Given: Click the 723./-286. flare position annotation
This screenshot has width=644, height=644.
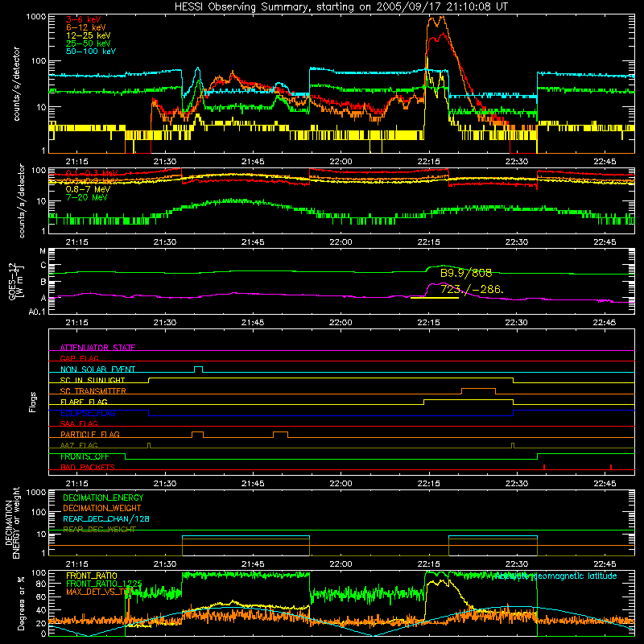Looking at the screenshot, I should (x=472, y=289).
